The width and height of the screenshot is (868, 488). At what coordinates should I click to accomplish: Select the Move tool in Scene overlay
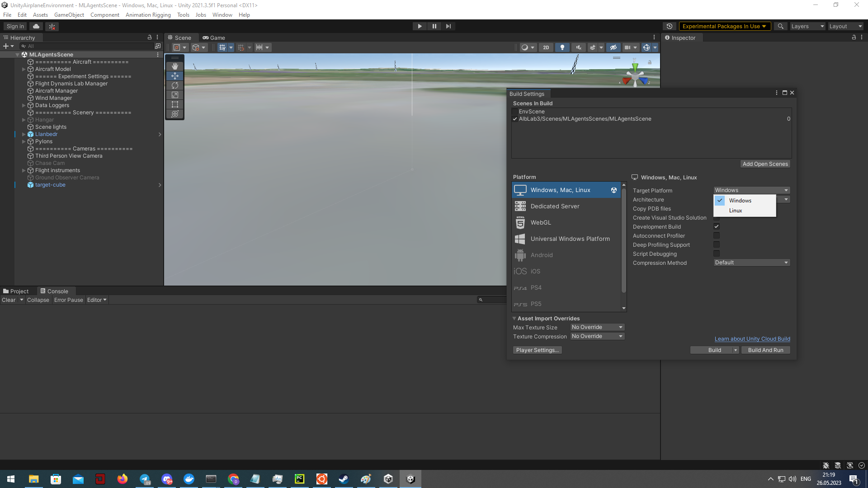(175, 76)
